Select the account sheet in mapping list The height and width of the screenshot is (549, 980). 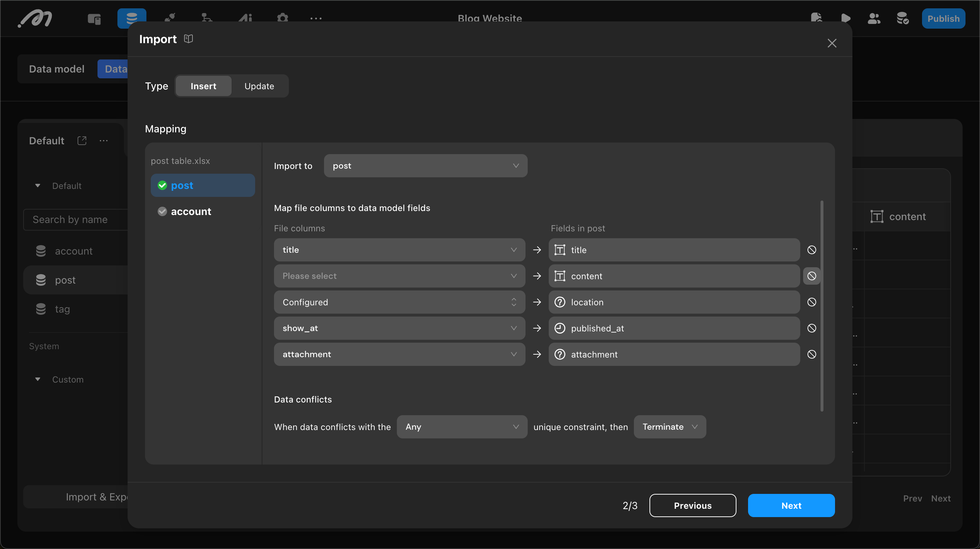coord(203,211)
